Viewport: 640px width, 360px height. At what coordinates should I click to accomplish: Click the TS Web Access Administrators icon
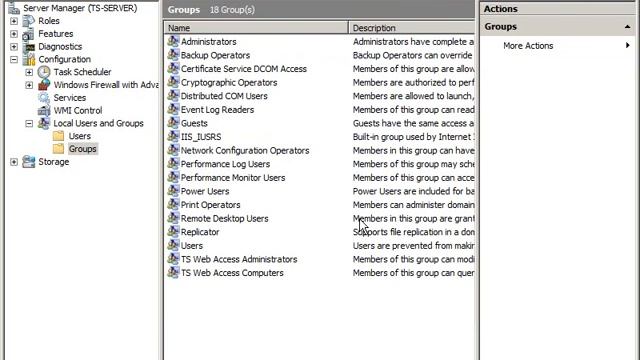click(173, 259)
